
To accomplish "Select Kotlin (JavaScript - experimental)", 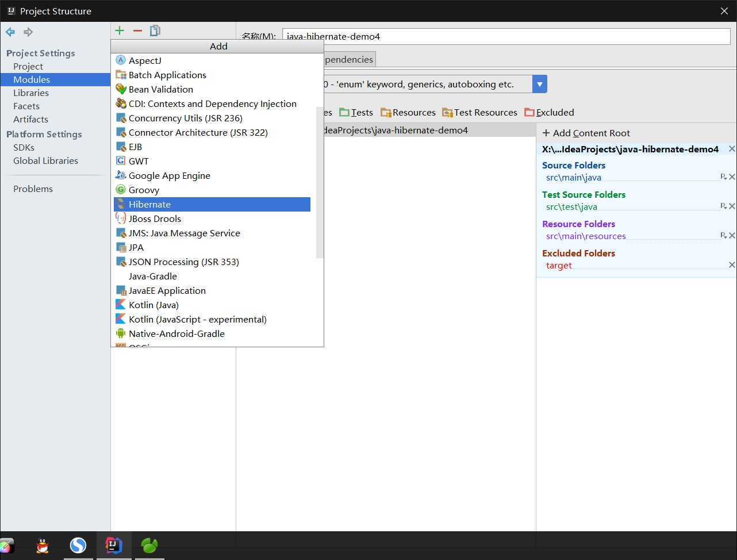I will coord(212,319).
